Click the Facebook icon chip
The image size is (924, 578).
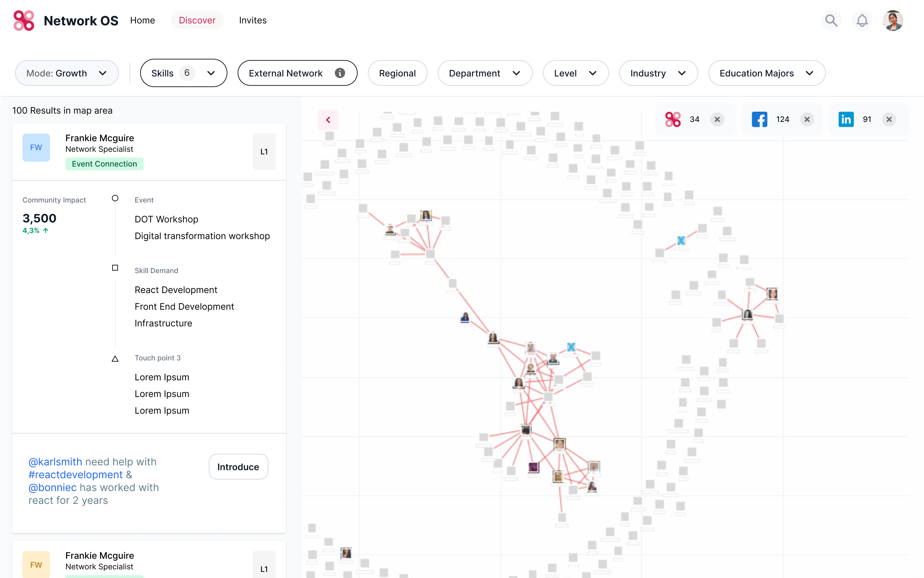[759, 119]
